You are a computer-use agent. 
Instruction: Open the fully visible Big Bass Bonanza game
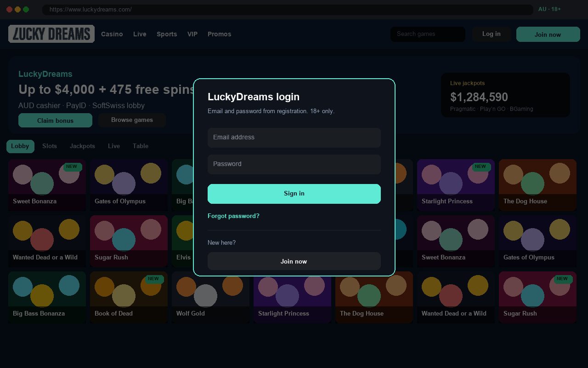click(47, 297)
